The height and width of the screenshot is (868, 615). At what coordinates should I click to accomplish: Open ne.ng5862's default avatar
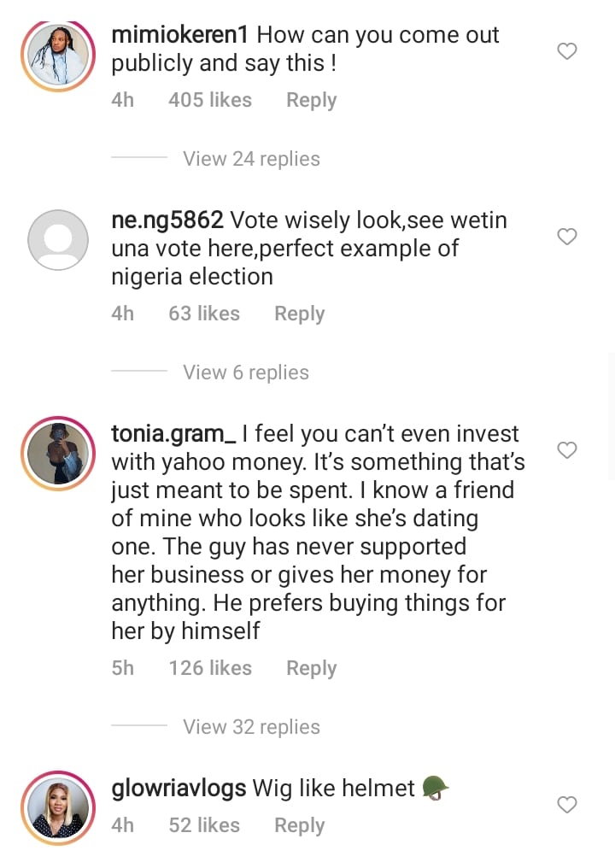pyautogui.click(x=58, y=240)
